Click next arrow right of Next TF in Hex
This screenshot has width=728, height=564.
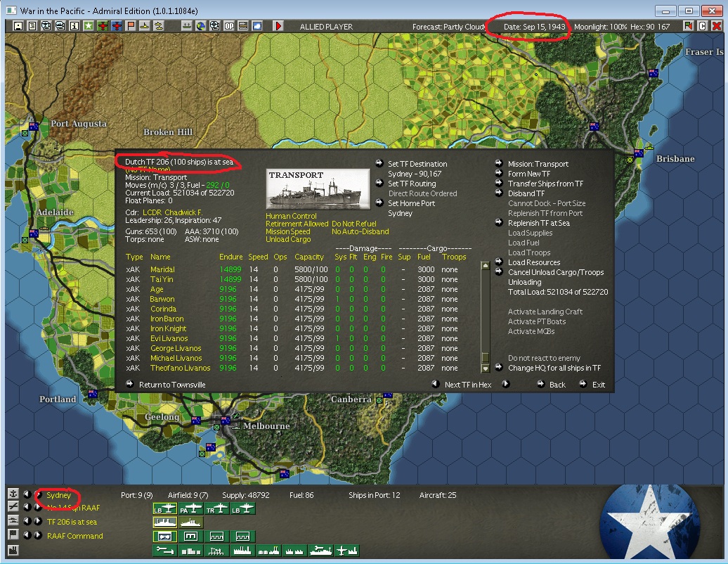[506, 384]
